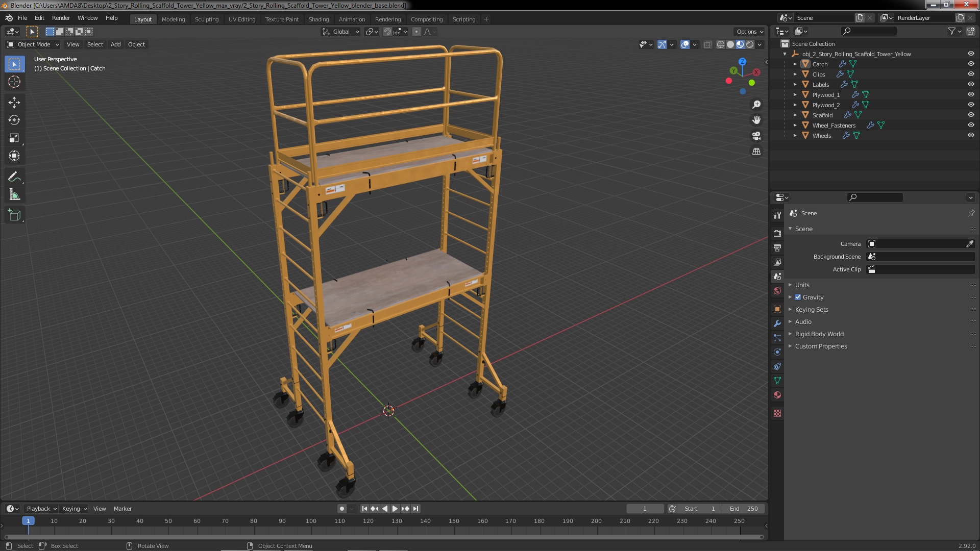The image size is (980, 551).
Task: Open the Options dropdown in the viewport
Action: (750, 32)
